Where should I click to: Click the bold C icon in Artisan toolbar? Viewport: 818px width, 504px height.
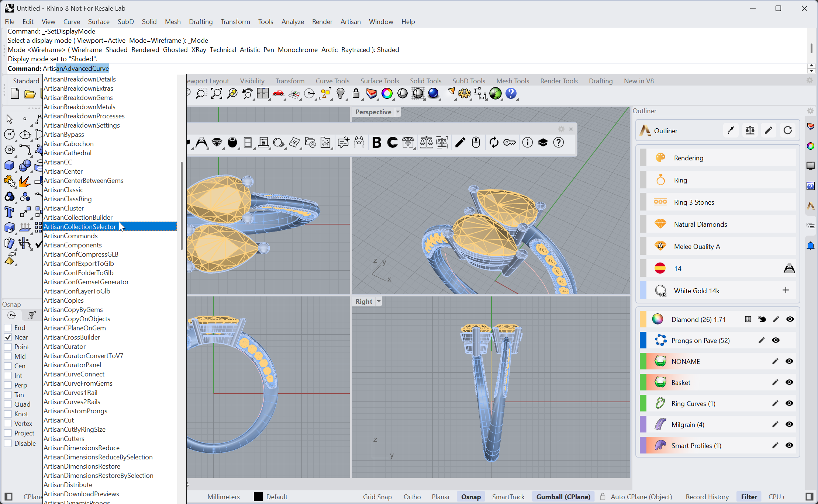coord(393,142)
